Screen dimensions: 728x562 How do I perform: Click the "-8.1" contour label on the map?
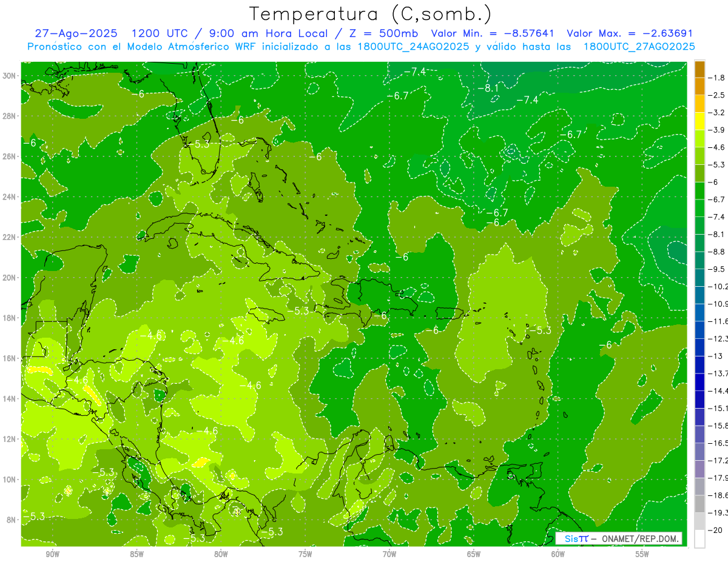[488, 88]
